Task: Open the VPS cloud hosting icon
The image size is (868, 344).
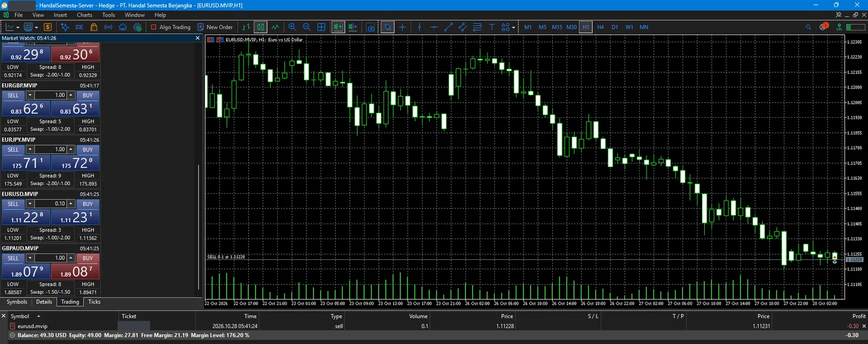Action: [x=123, y=27]
